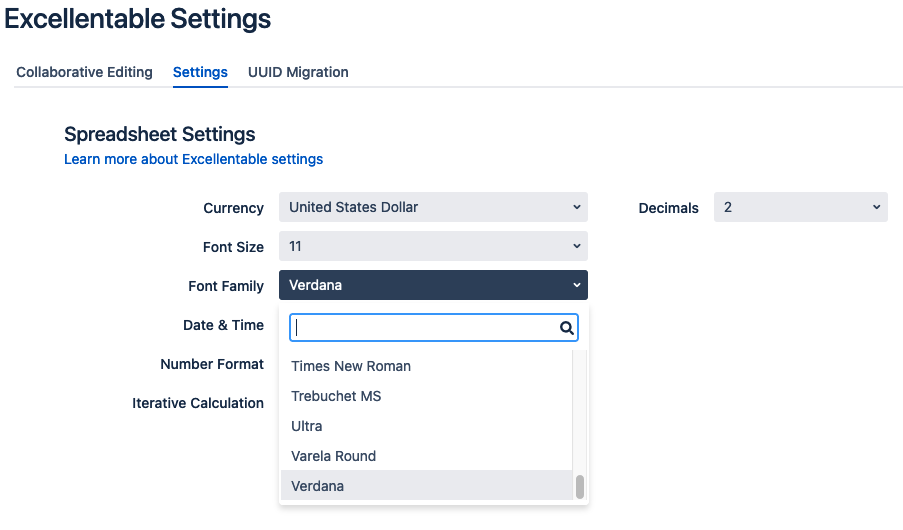Pick the Ultra font option
Screen dimensions: 903x530
[307, 426]
